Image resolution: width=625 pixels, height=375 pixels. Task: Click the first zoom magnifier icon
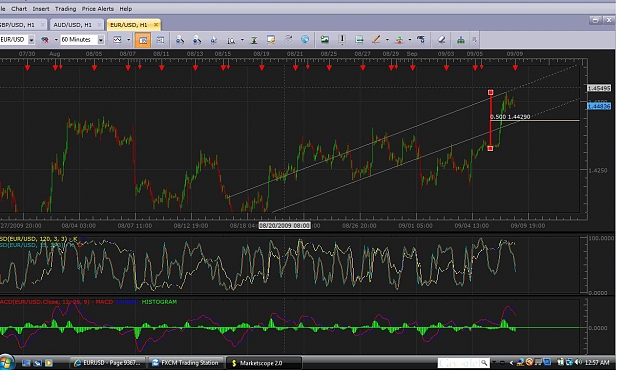(180, 39)
